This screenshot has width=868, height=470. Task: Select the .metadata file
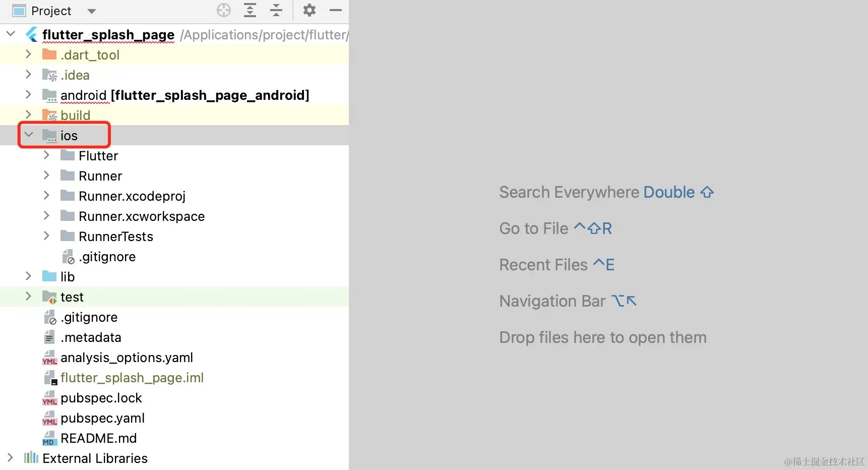pos(91,337)
